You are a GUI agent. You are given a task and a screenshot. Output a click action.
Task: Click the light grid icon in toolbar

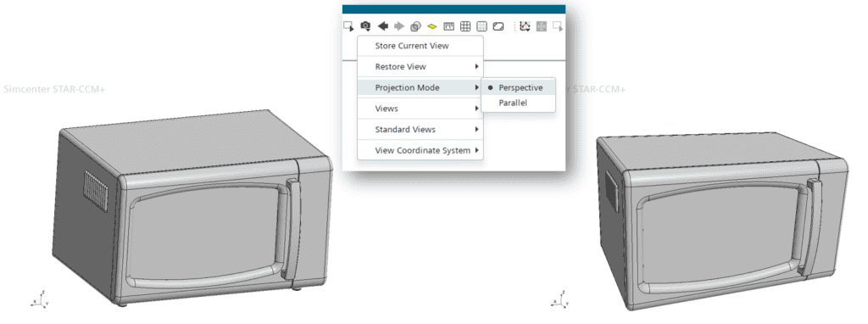(x=481, y=26)
